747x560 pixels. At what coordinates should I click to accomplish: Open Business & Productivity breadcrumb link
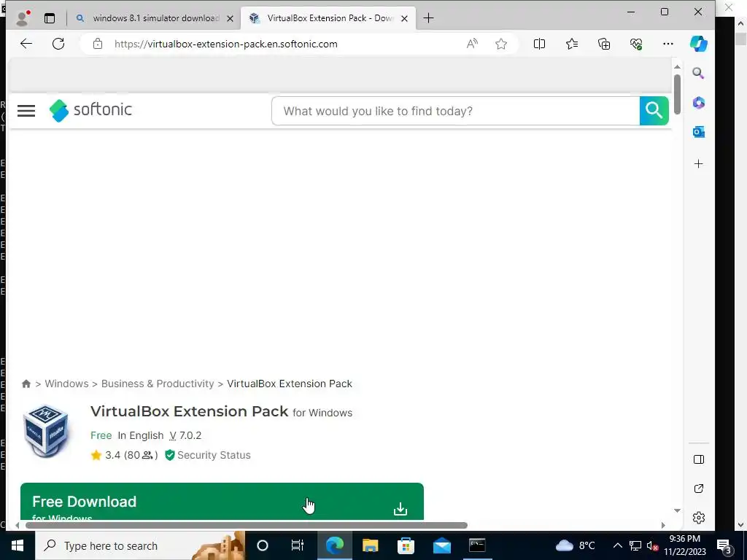[x=158, y=384]
